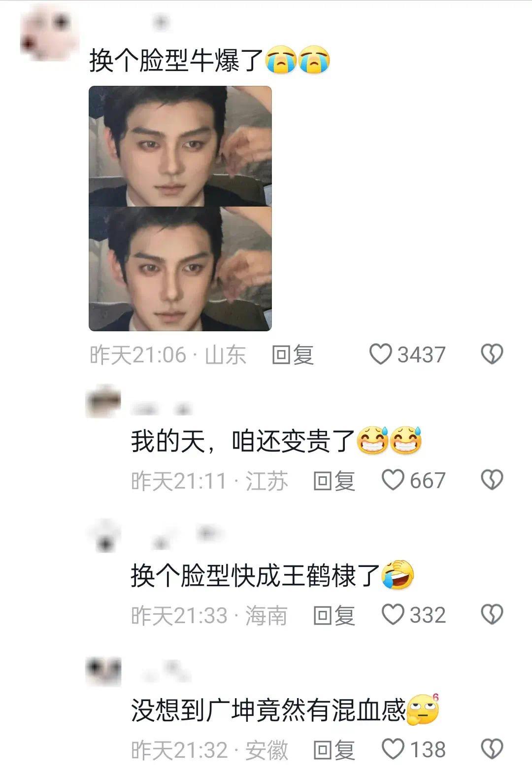
Task: Tap comment text 没想到广坤竟然有混血感
Action: pos(268,710)
